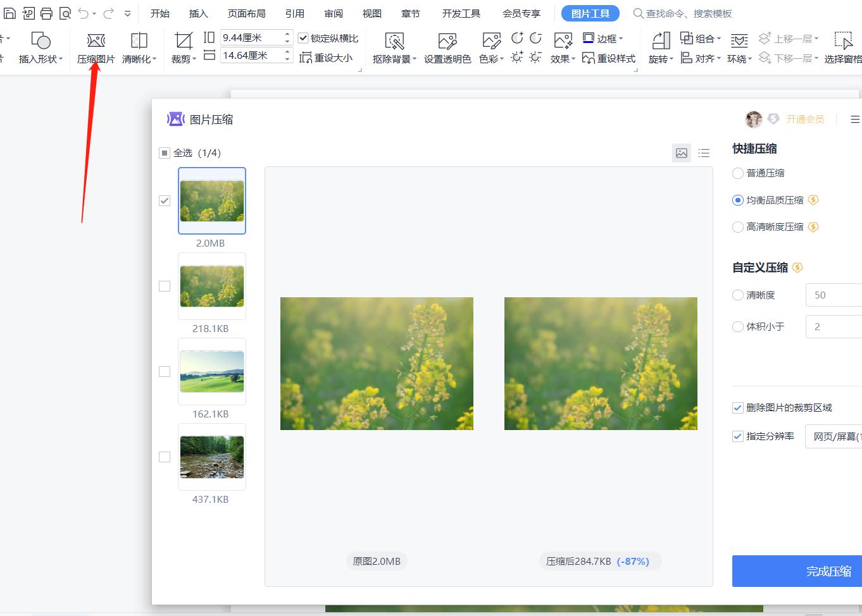The image size is (862, 616).
Task: Choose 高清晰度压缩 compression mode
Action: click(x=737, y=226)
